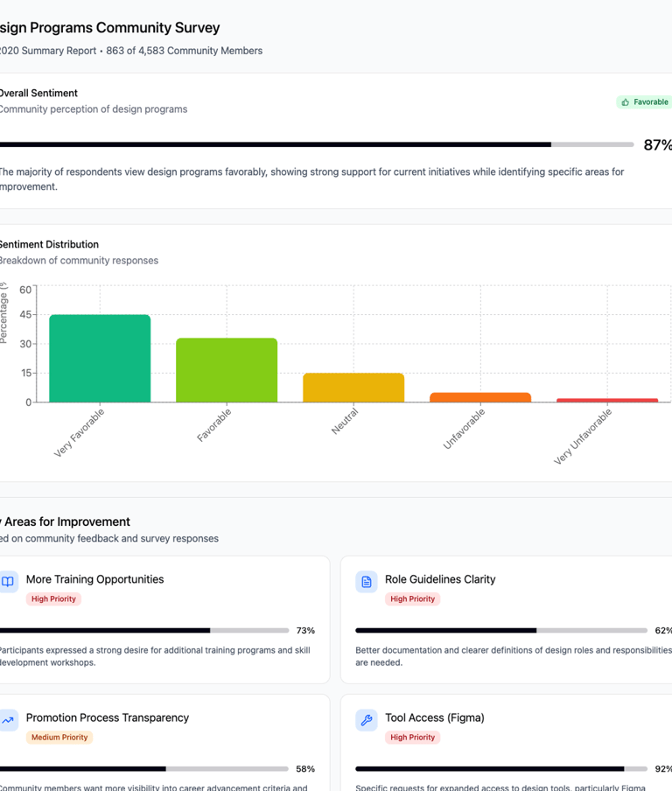Screen dimensions: 672x791
Task: Click the red Very Unfavorable chart bar
Action: click(x=607, y=400)
